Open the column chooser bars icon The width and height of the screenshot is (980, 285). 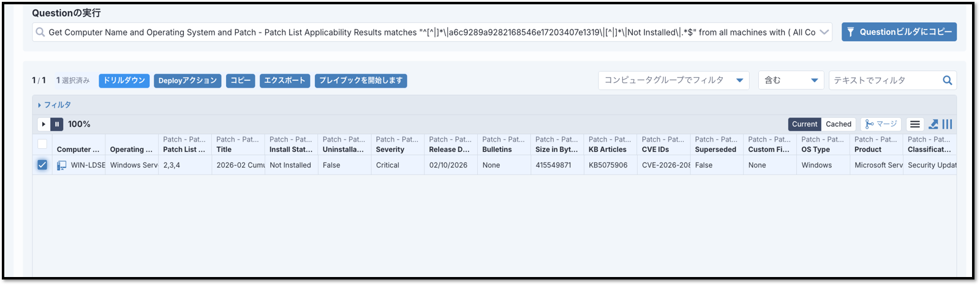click(947, 124)
